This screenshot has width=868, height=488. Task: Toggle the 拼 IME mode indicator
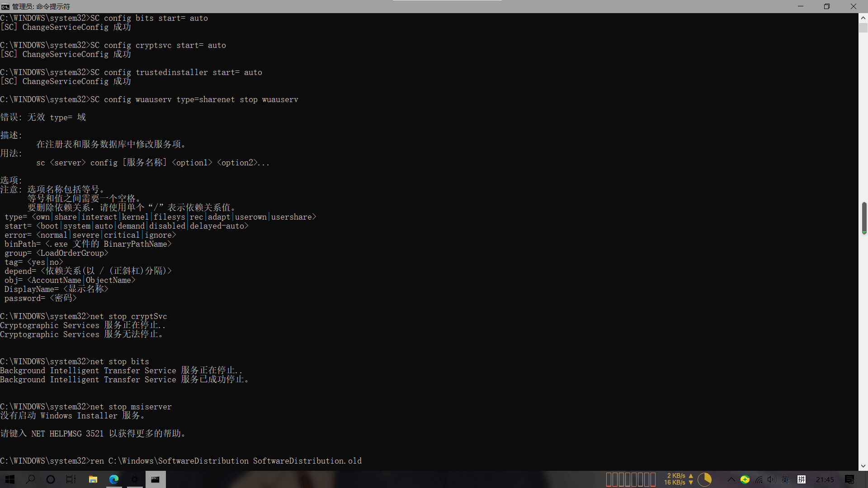coord(802,479)
